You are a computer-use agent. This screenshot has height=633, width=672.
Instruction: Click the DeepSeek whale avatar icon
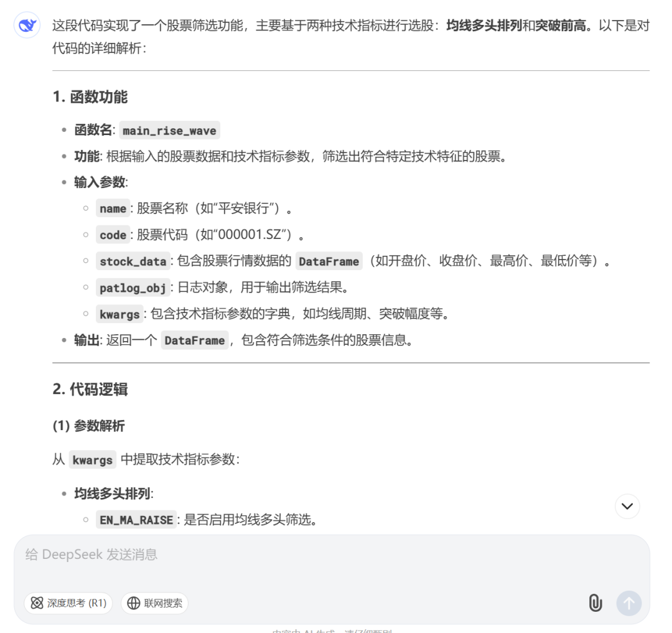tap(27, 26)
